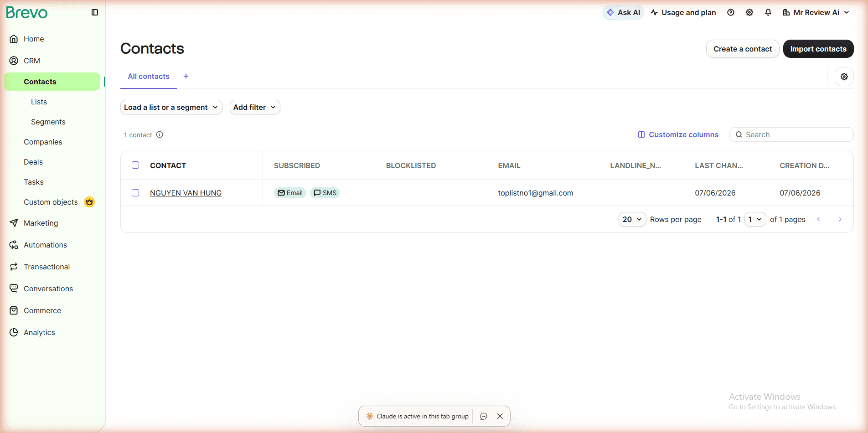Click the CONTACT column header
The width and height of the screenshot is (868, 433).
pos(168,165)
